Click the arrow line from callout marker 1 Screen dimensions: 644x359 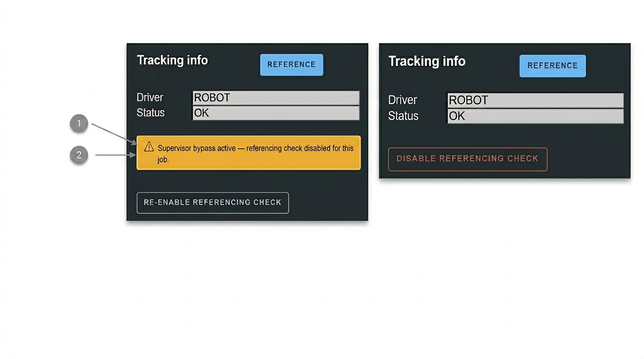[113, 133]
